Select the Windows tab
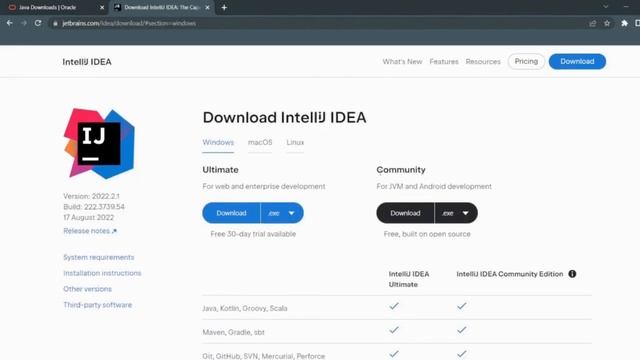Screen dimensions: 640x360 218,142
